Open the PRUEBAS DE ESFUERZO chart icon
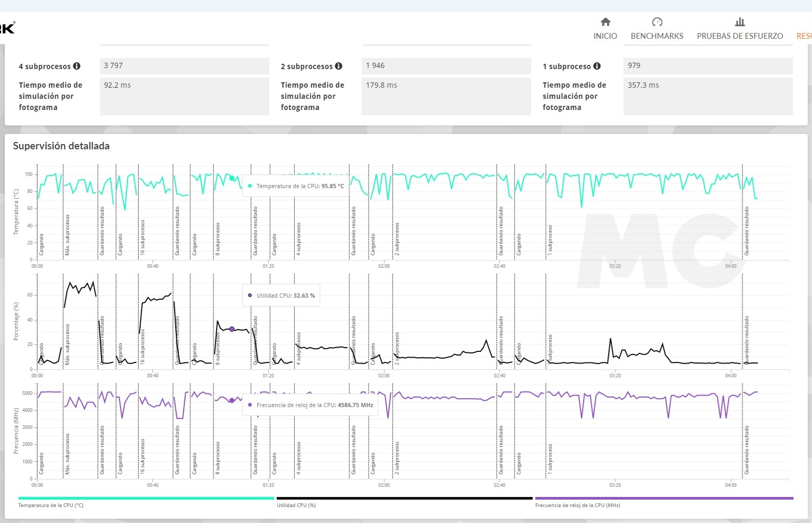 tap(740, 22)
